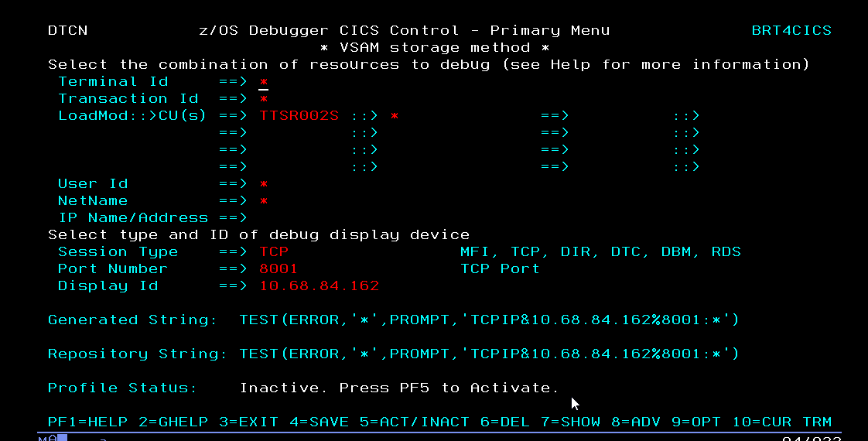Select the TTSR002S load module field
The image size is (868, 441).
click(x=299, y=115)
